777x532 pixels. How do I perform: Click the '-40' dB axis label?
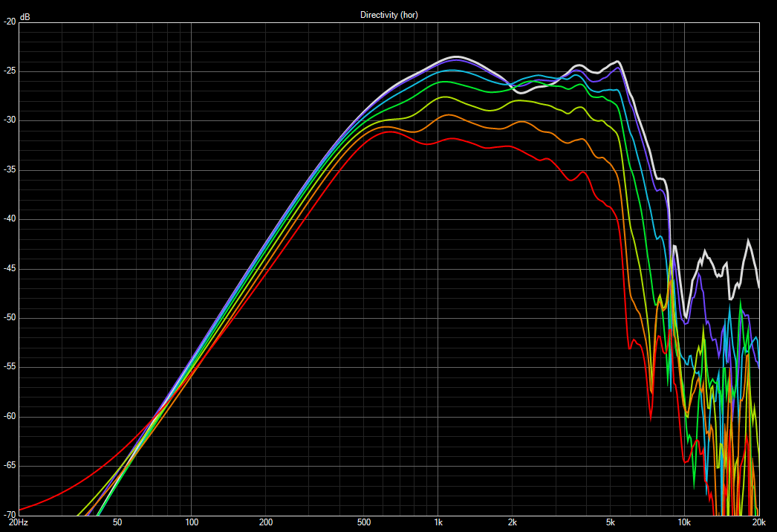(x=10, y=218)
